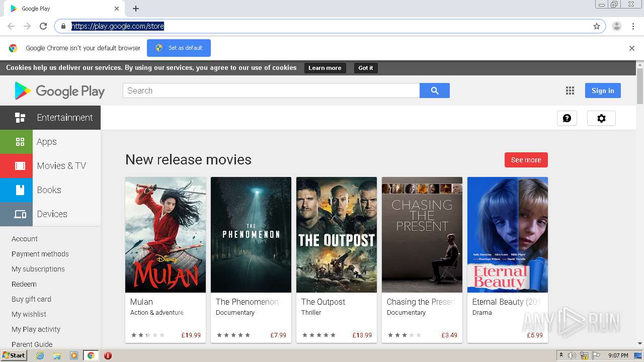
Task: Select Entertainment in the sidebar
Action: pyautogui.click(x=50, y=118)
